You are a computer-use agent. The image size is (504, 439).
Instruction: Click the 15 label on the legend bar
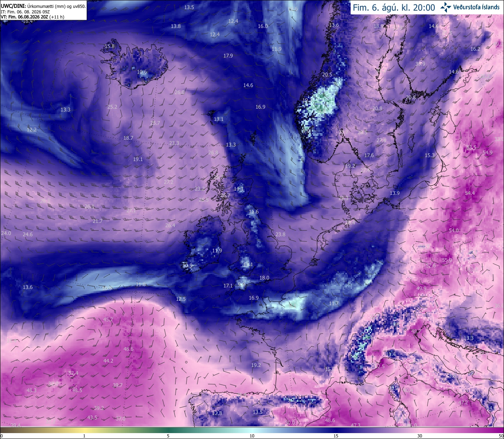(336, 435)
